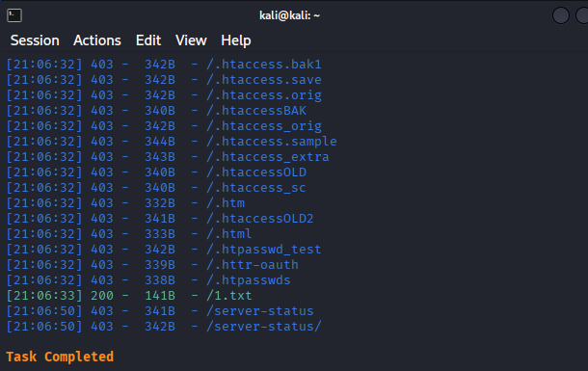Open the Help menu
Screen dimensions: 588x371
click(236, 40)
